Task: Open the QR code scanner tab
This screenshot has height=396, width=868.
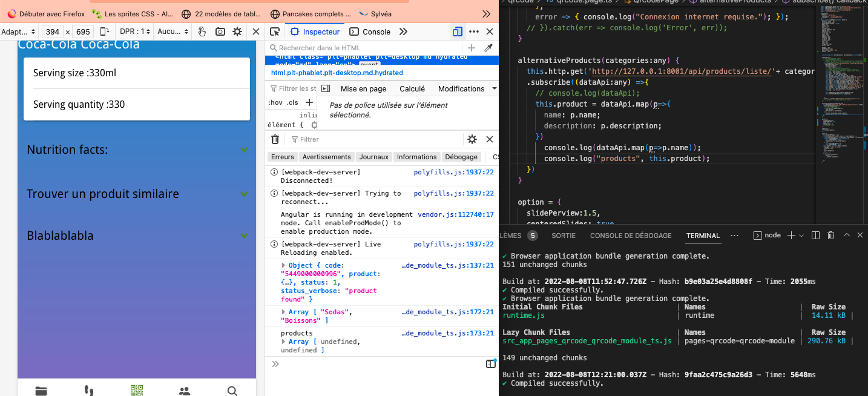Action: 137,391
